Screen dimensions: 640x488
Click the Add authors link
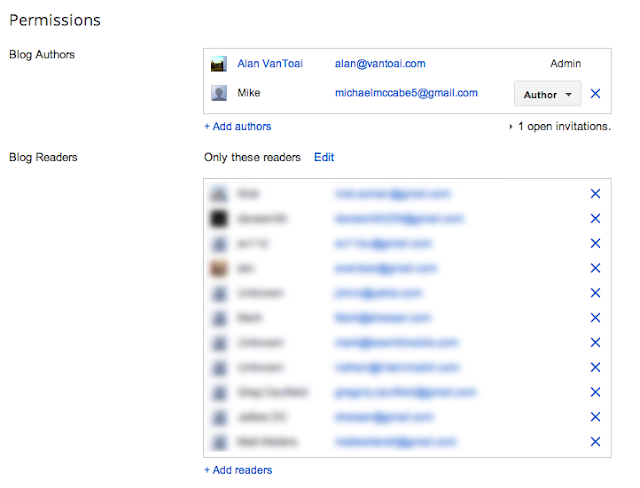[238, 126]
